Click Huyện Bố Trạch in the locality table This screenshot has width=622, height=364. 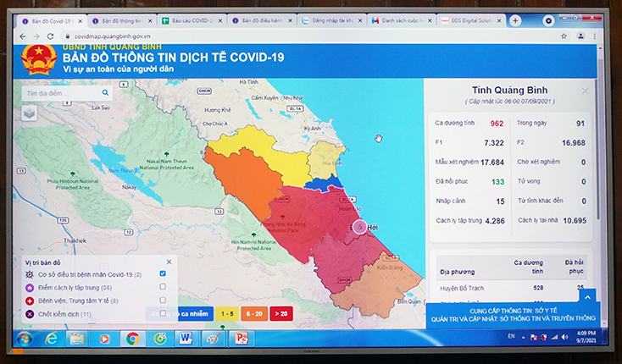[462, 289]
